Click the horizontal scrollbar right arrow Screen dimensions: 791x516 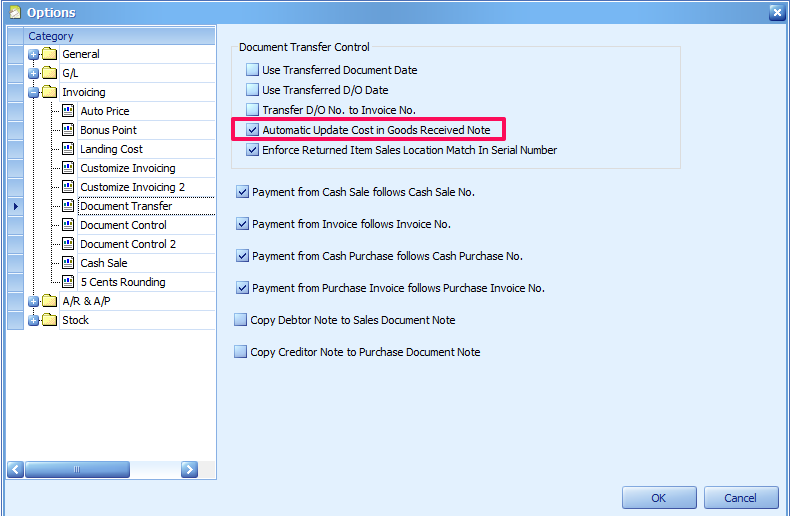(189, 469)
